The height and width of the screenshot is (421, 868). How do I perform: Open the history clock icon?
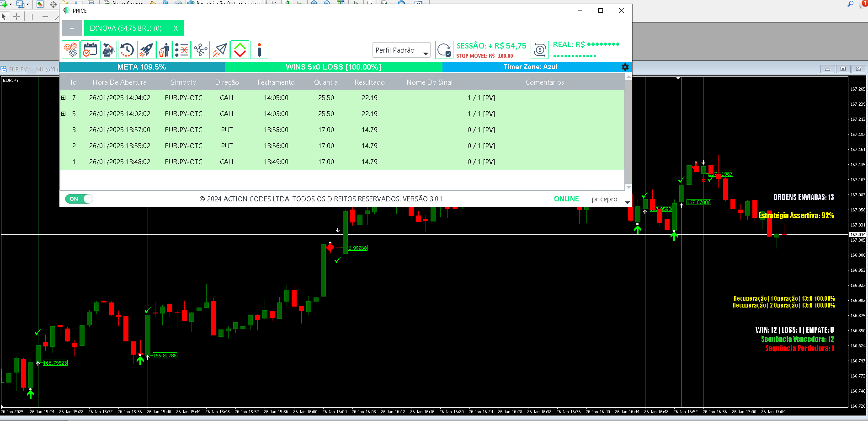pyautogui.click(x=127, y=50)
